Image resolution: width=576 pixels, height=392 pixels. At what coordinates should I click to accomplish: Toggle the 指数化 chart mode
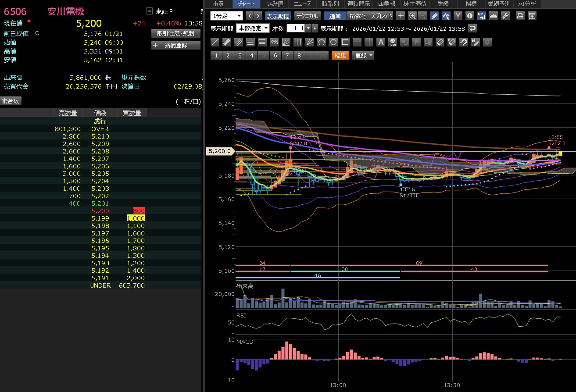358,16
